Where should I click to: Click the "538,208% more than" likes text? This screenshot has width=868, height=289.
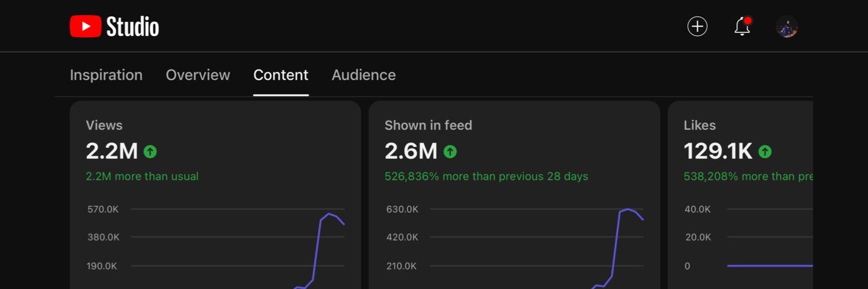[748, 176]
